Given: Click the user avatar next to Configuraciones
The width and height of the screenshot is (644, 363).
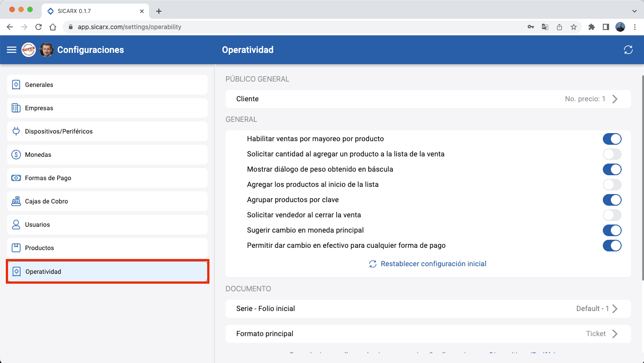Looking at the screenshot, I should point(47,50).
